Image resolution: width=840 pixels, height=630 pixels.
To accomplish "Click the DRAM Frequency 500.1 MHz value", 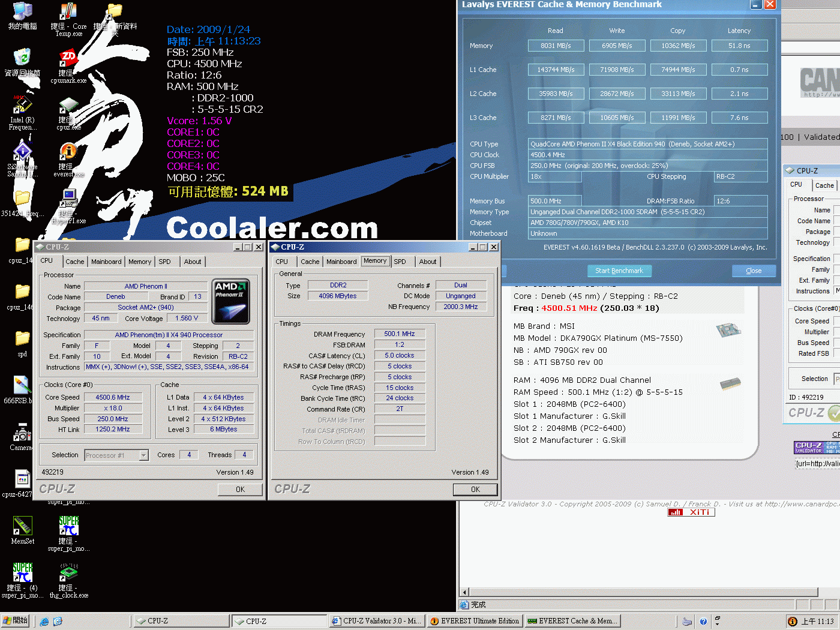I will click(x=400, y=334).
